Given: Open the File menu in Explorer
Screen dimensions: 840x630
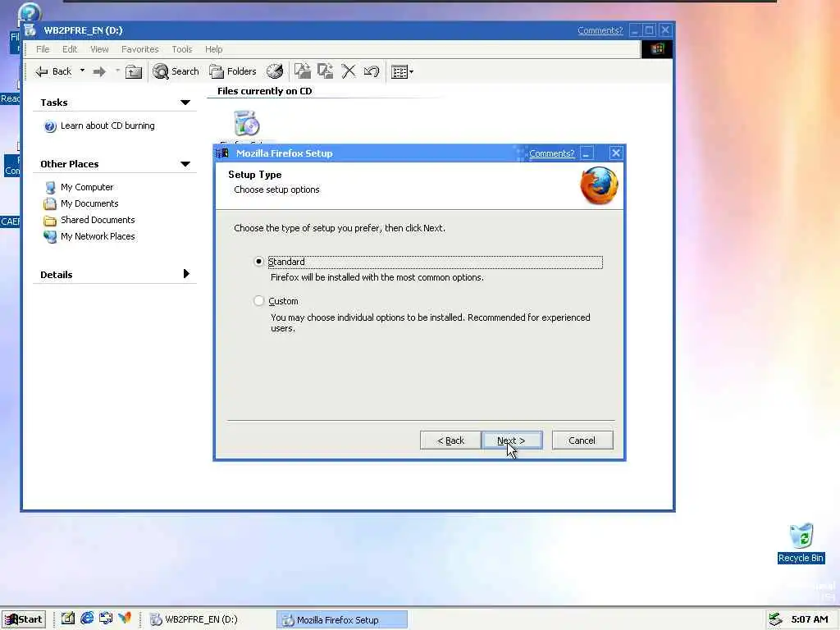Looking at the screenshot, I should click(43, 49).
